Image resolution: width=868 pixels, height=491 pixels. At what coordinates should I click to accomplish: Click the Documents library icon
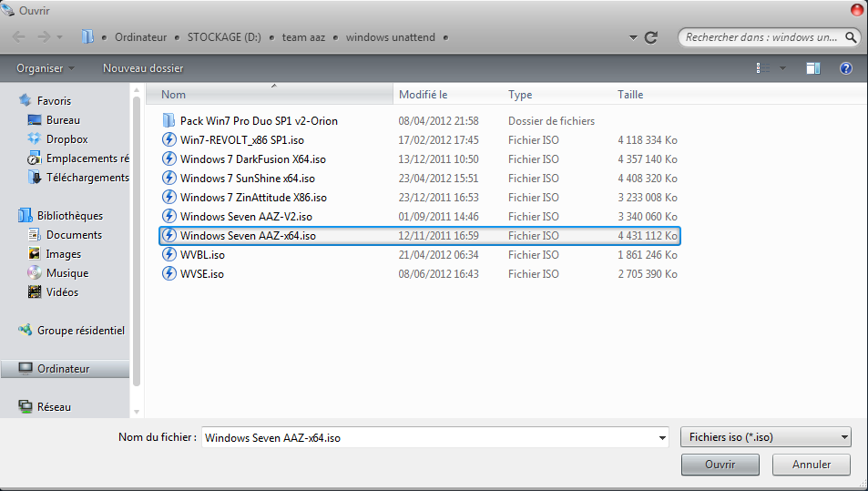click(x=35, y=235)
